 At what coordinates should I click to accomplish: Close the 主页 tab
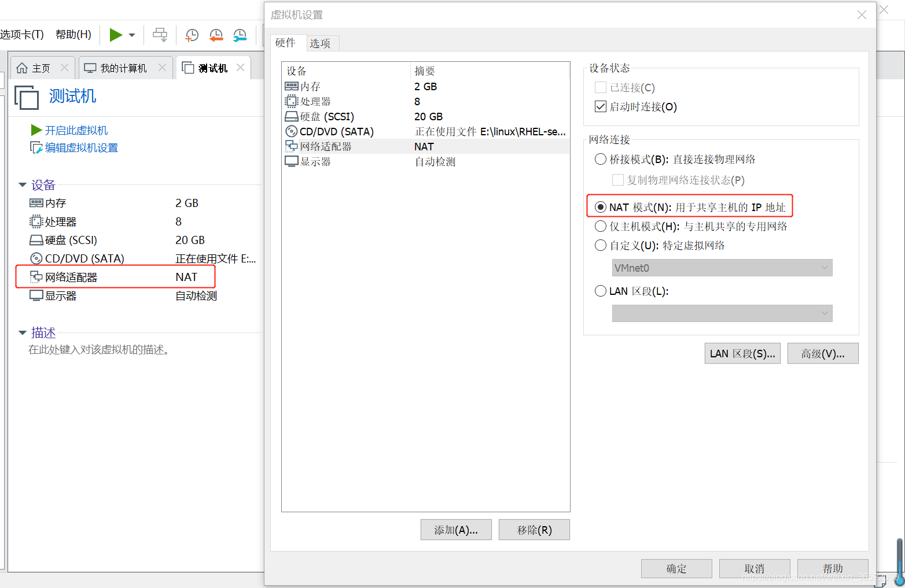(64, 68)
